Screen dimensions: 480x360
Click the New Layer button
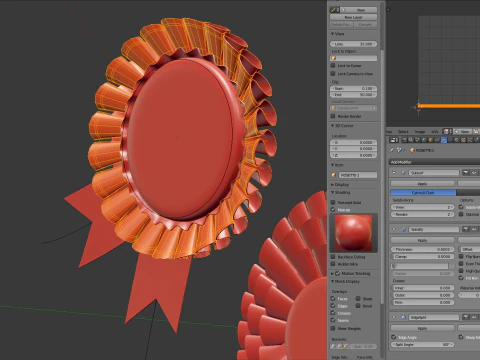(354, 17)
